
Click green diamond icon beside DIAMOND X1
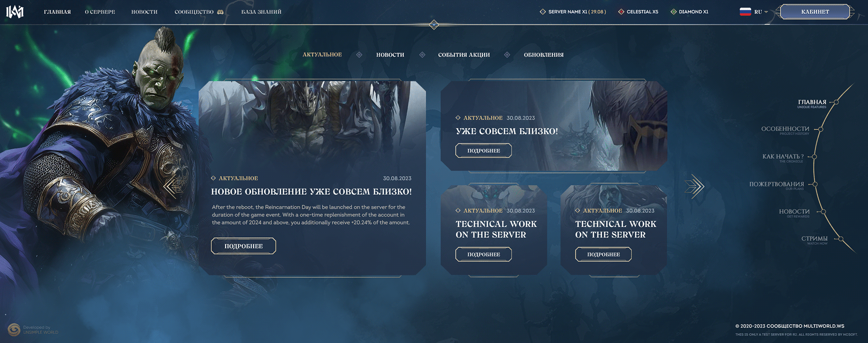[674, 12]
